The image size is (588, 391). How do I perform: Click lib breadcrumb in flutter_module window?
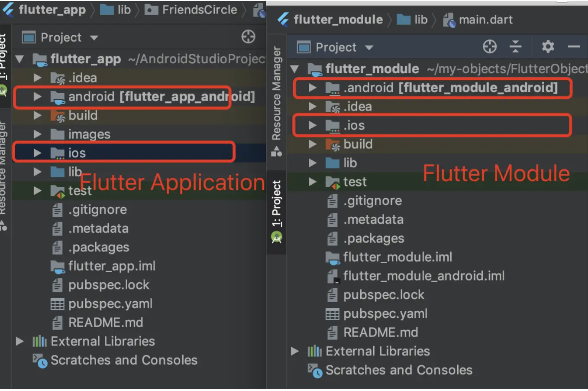pos(421,20)
